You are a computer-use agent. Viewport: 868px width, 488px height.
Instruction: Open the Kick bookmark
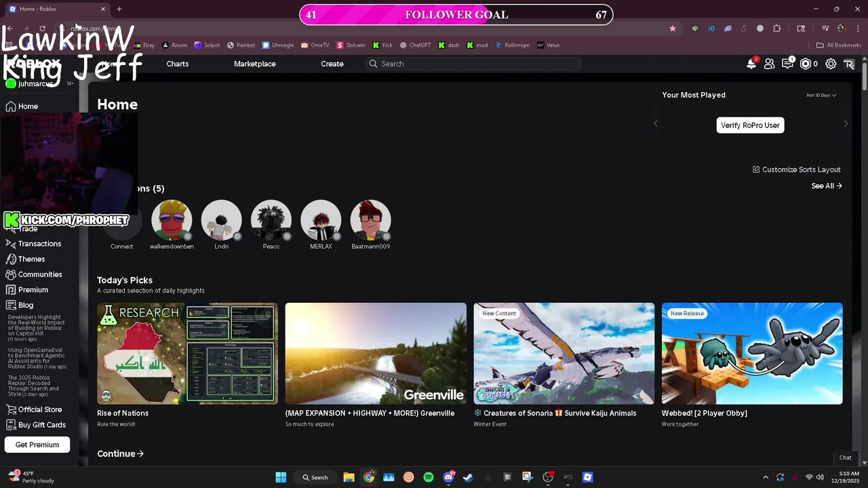[x=382, y=45]
